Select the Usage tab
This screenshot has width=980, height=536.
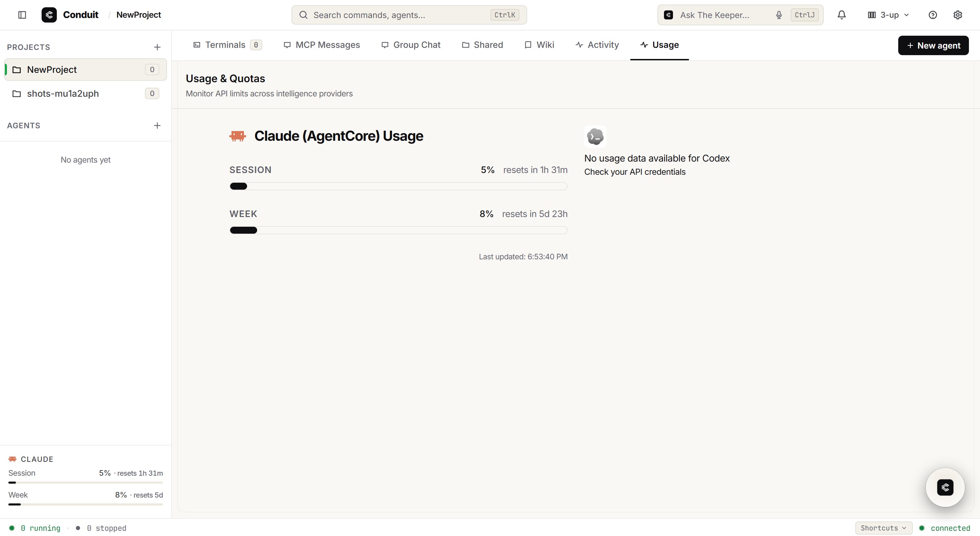(x=660, y=45)
